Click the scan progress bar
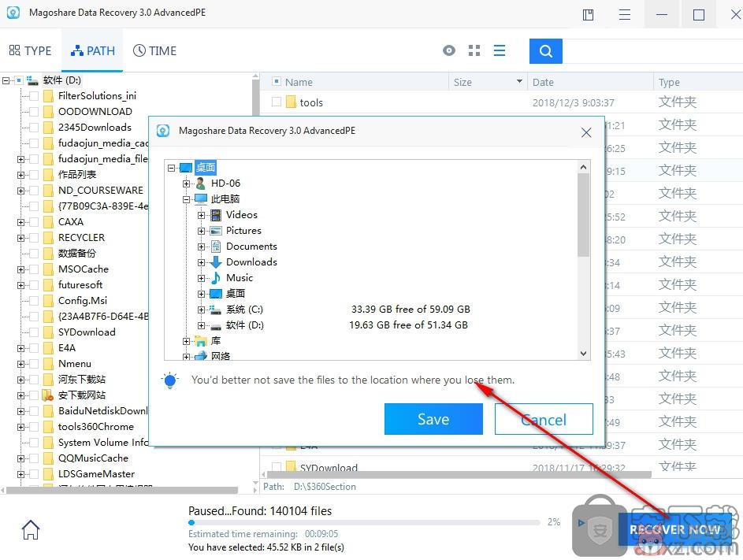743x560 pixels. 364,522
